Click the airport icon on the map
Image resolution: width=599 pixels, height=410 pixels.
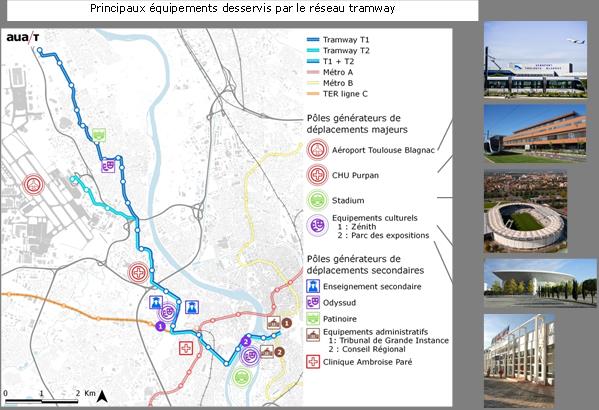[34, 185]
